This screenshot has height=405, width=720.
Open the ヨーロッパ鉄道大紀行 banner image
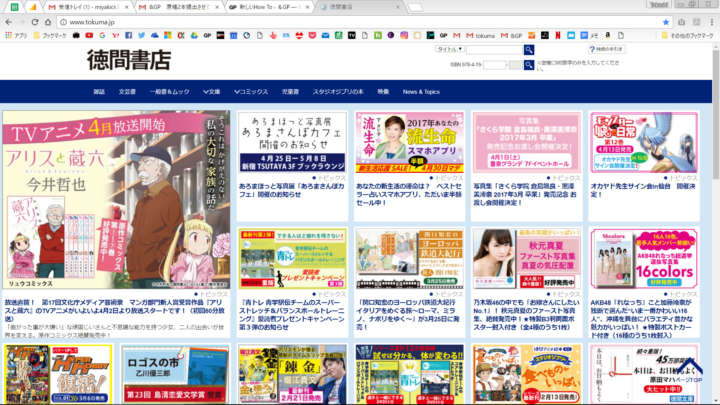coord(409,259)
